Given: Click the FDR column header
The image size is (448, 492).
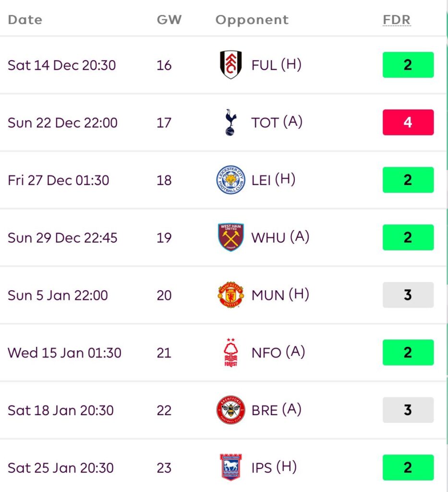Looking at the screenshot, I should tap(397, 20).
